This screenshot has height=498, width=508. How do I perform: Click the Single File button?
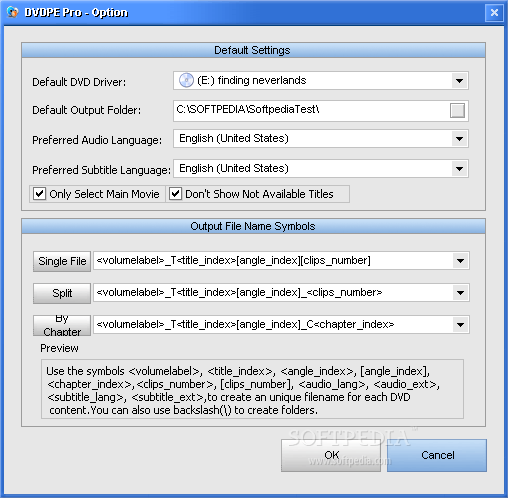(x=62, y=261)
